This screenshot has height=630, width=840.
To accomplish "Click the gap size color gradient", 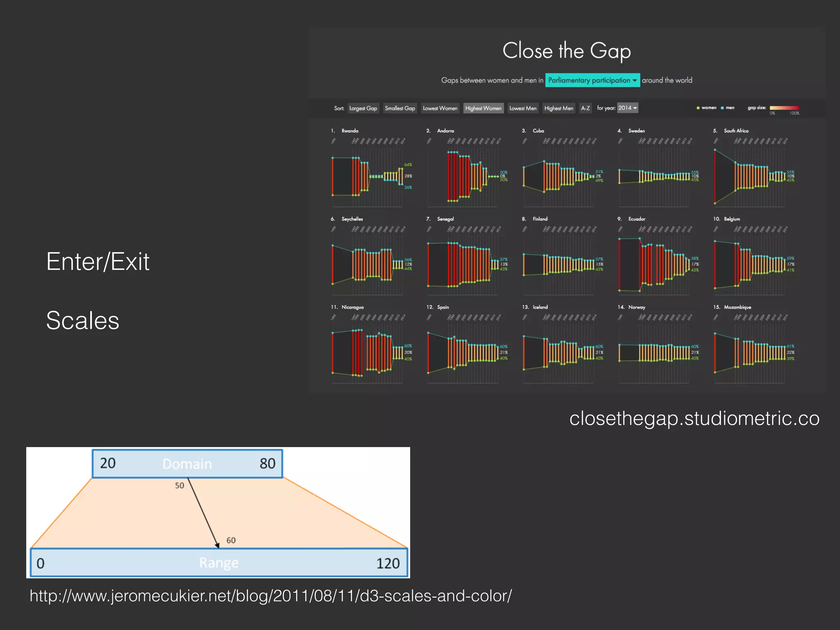I will [784, 108].
